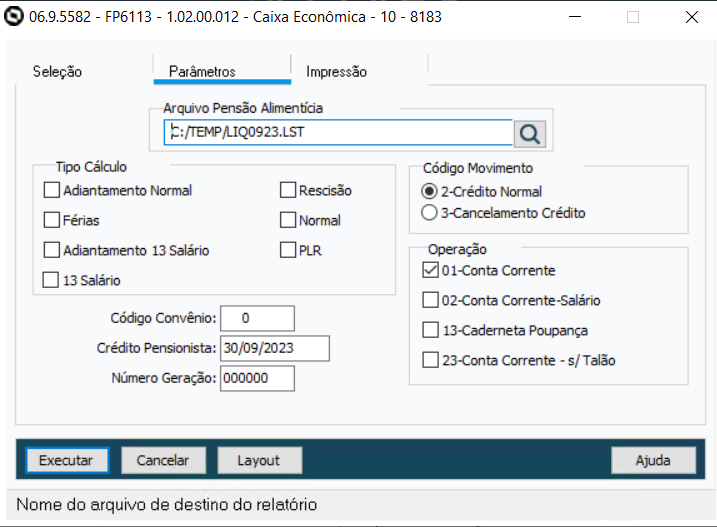Enable 13-Caderneta Poupança operation
Image resolution: width=717 pixels, height=527 pixels.
point(430,330)
